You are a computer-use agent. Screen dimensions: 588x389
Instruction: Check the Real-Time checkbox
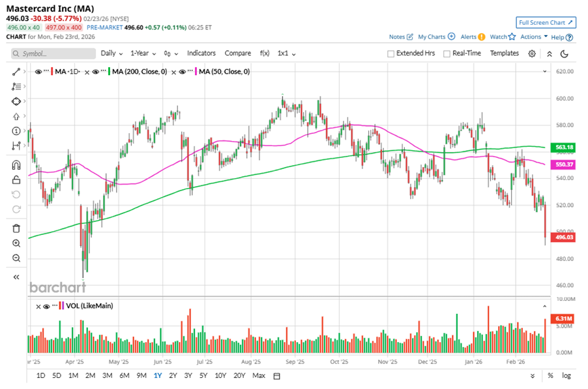(x=447, y=54)
